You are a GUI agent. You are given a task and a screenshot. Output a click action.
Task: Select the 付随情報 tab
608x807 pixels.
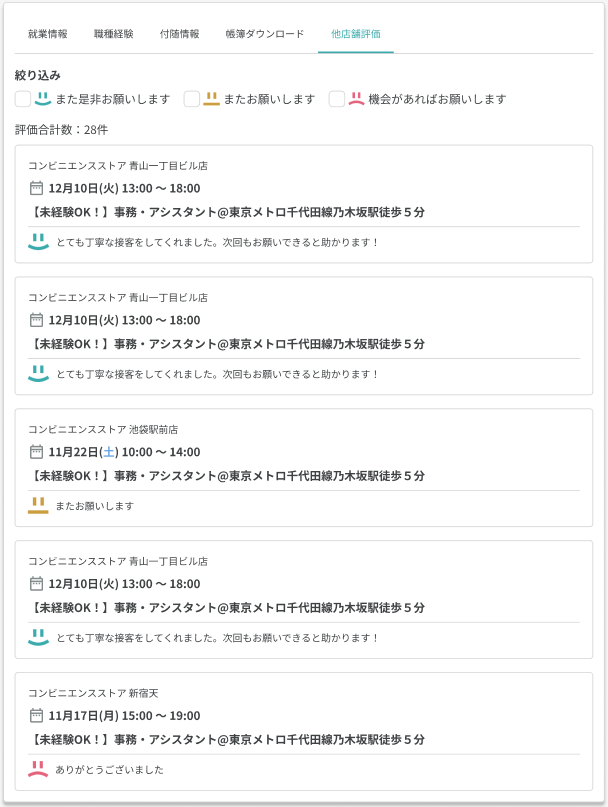(x=179, y=34)
